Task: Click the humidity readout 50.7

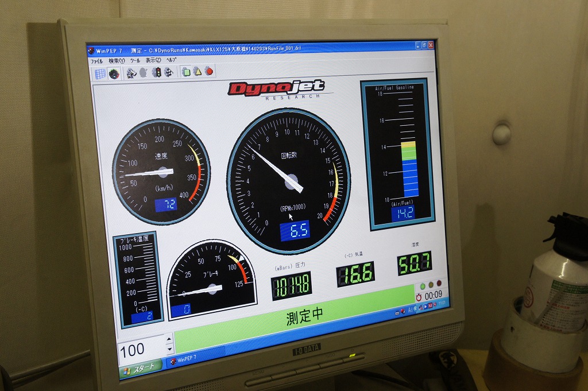Action: point(415,263)
